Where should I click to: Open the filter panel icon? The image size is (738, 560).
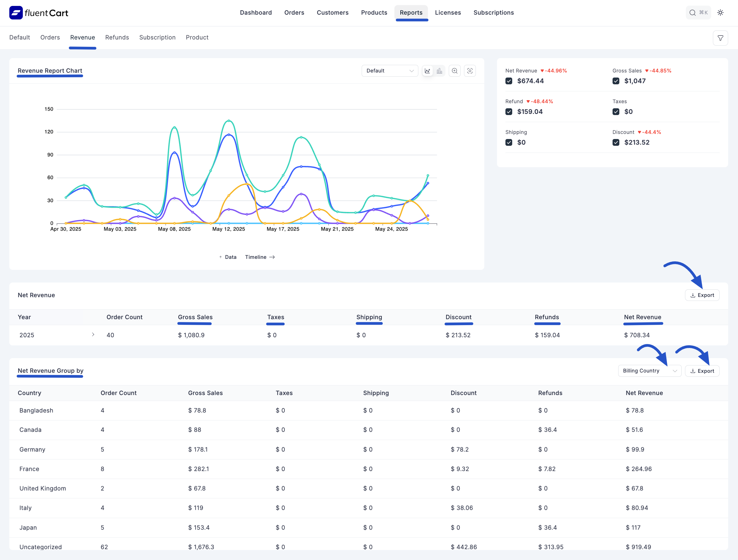[720, 38]
